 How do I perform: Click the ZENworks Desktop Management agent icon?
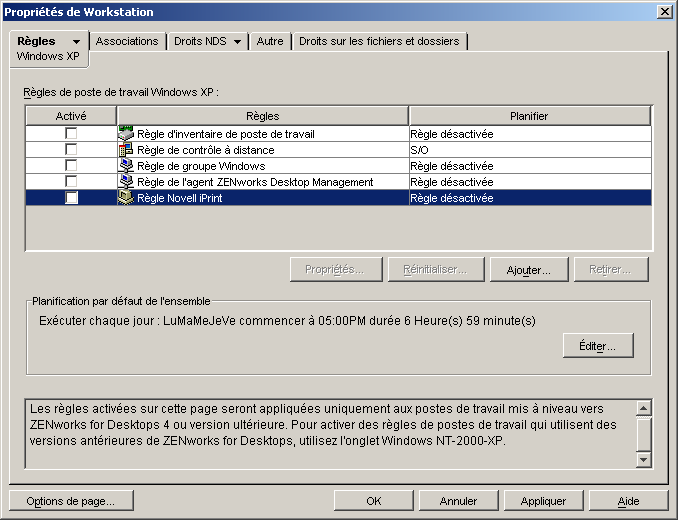(125, 182)
